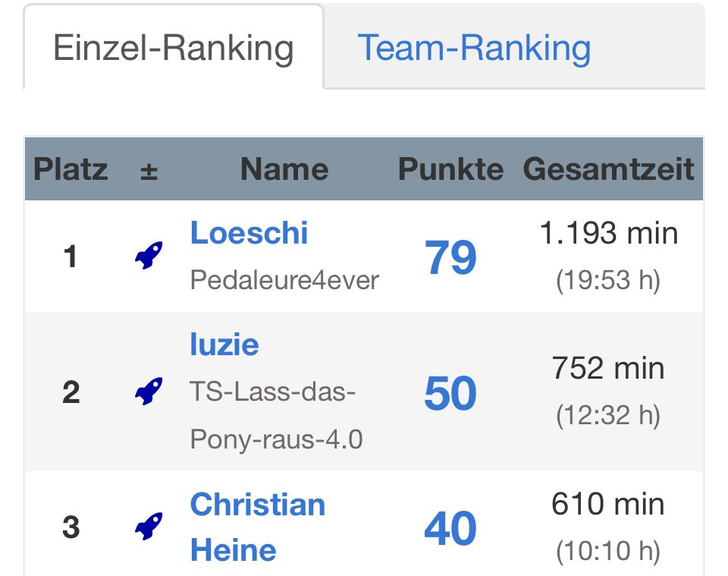Switch to the Team-Ranking tab

pos(474,48)
